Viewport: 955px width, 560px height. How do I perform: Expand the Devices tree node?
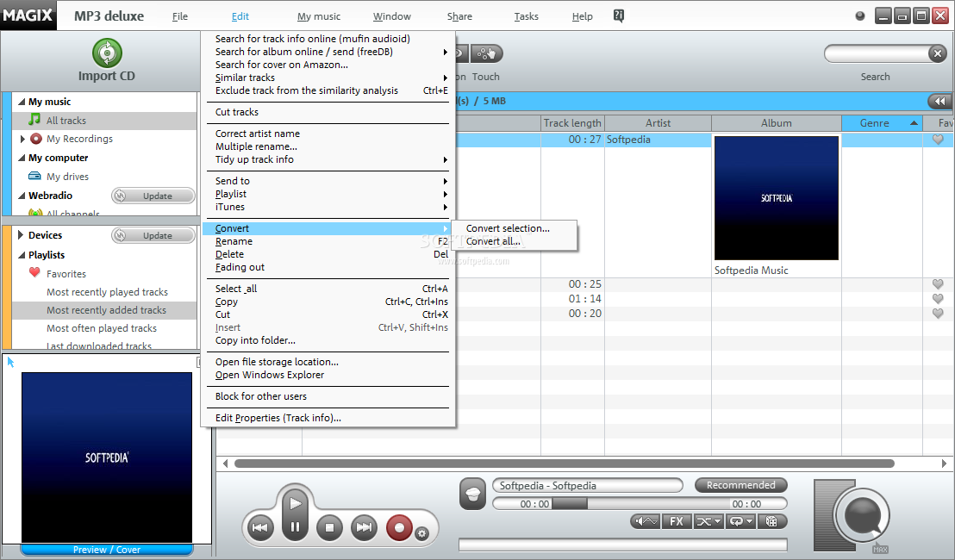21,235
